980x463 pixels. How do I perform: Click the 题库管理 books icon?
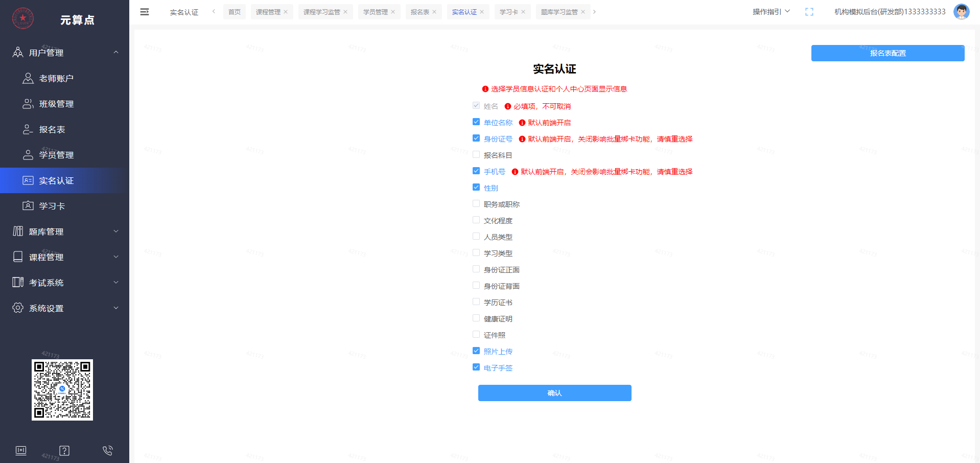[x=18, y=231]
